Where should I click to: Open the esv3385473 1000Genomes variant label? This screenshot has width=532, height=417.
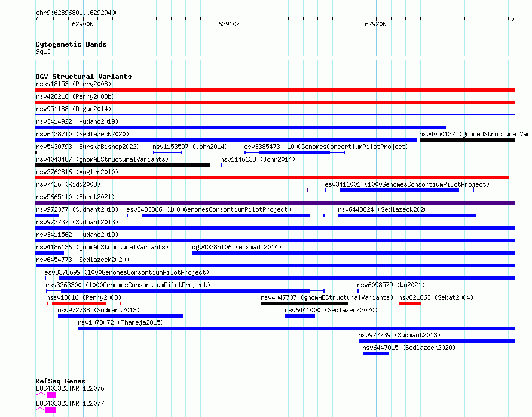pos(326,147)
